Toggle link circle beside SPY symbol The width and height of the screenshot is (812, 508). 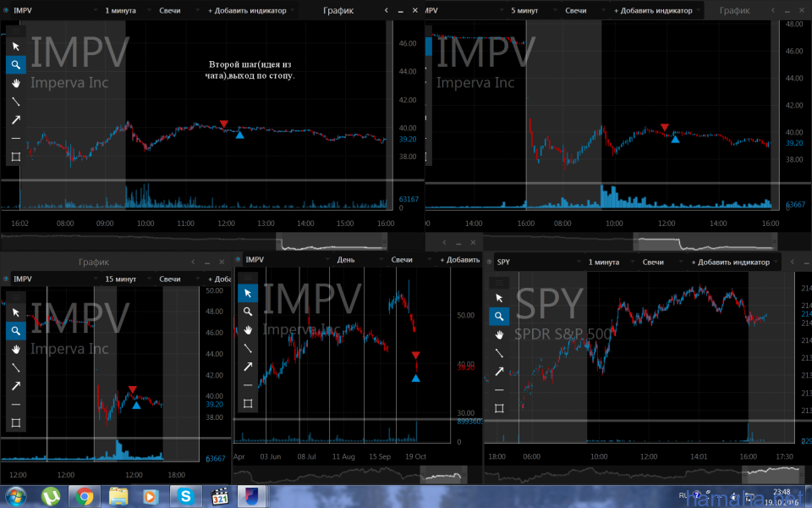point(490,262)
